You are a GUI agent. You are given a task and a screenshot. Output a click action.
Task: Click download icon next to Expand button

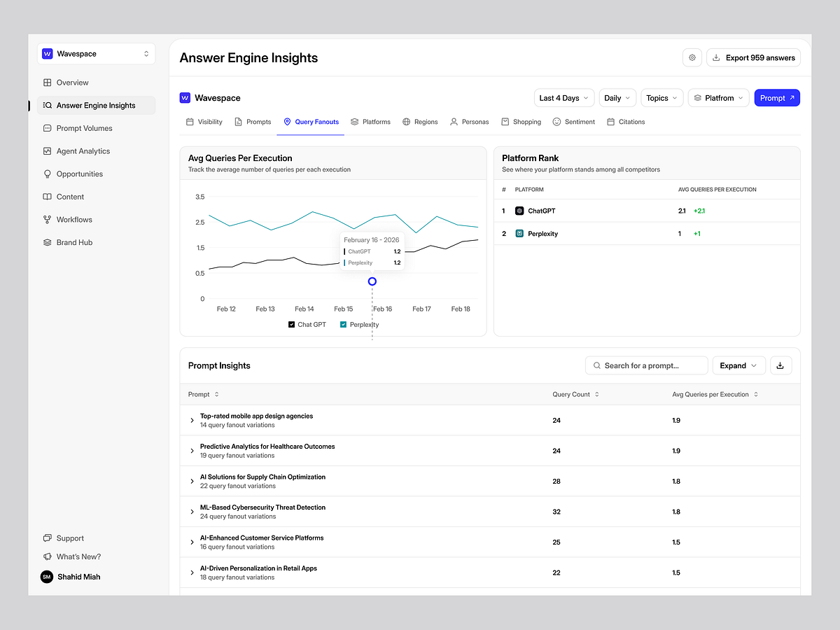point(780,365)
